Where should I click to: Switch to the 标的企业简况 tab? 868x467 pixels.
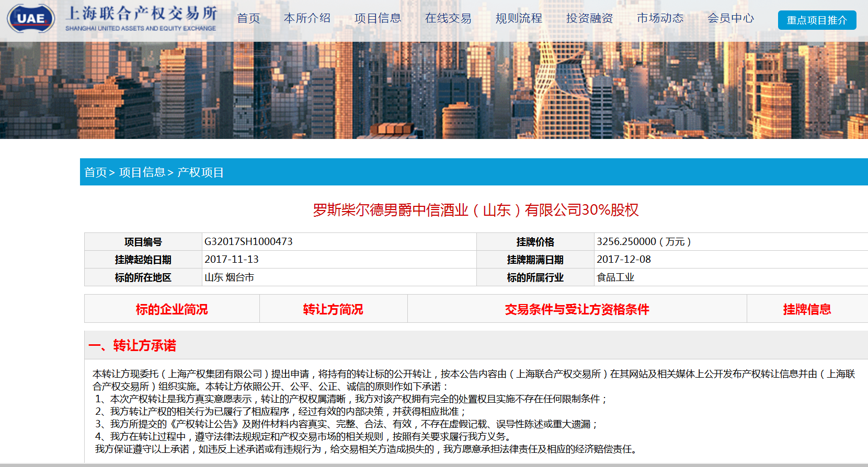tap(172, 309)
